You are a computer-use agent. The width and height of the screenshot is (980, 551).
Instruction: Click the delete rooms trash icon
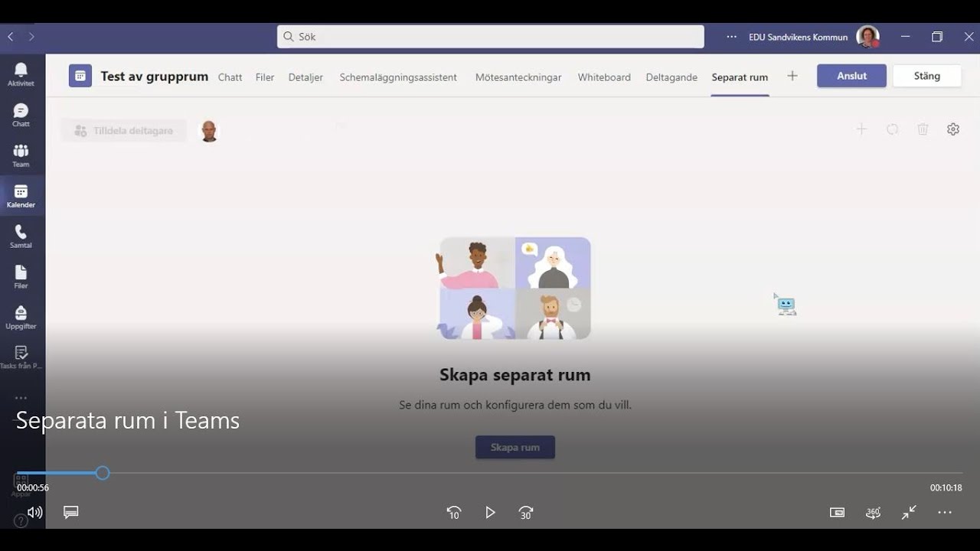[x=923, y=129]
